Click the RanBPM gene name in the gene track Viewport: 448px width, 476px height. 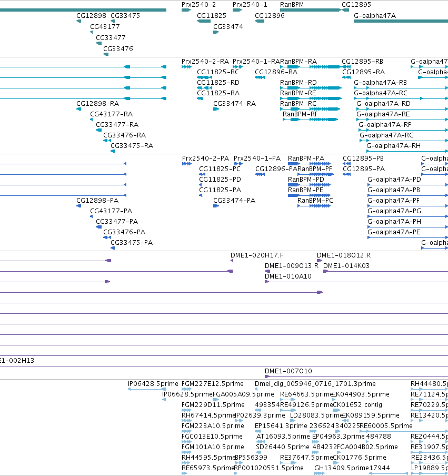[x=292, y=5]
